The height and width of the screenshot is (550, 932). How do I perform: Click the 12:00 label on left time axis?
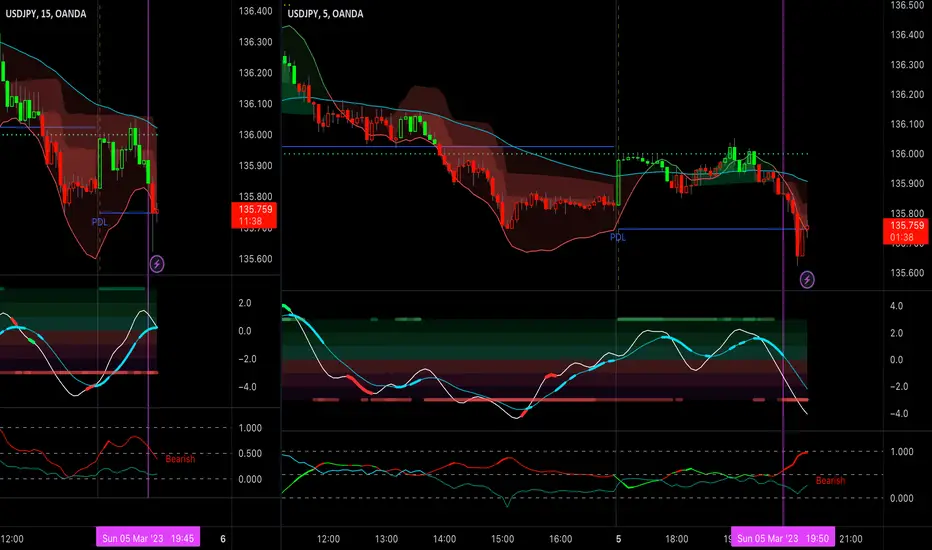[x=12, y=539]
